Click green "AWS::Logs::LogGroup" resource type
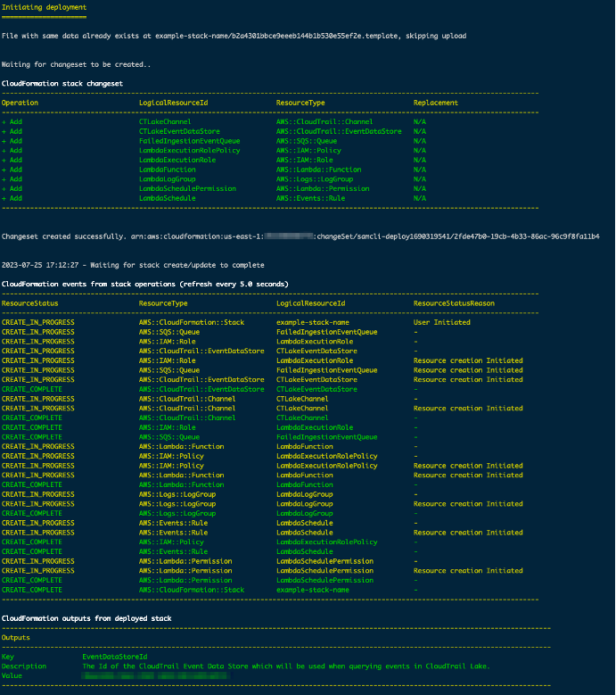 (x=177, y=514)
